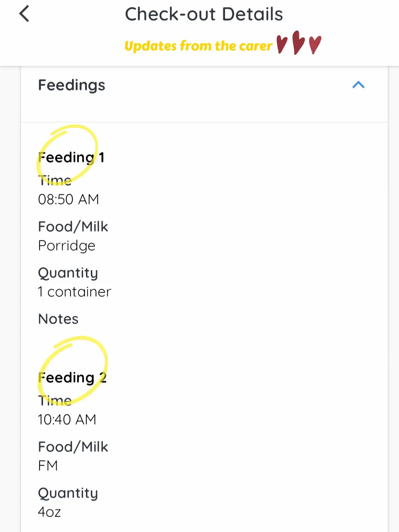Tap the yellow circle around Feeding 2
399x532 pixels.
(72, 371)
